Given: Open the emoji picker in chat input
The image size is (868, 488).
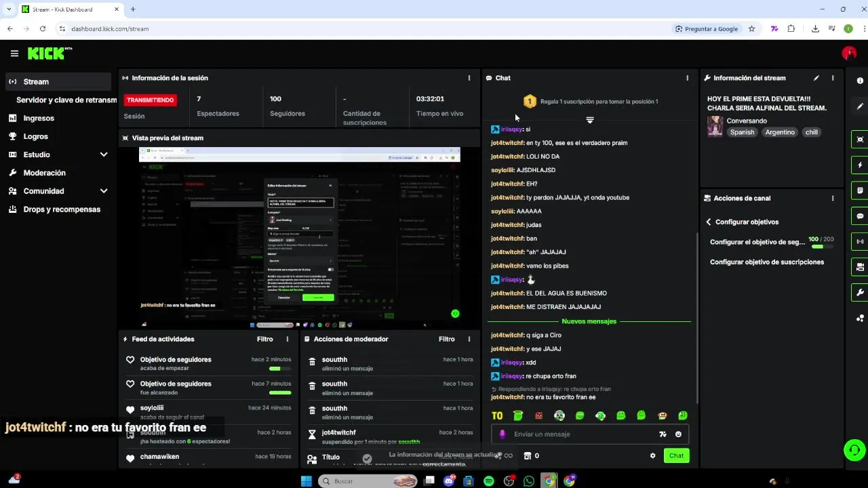Looking at the screenshot, I should [679, 434].
